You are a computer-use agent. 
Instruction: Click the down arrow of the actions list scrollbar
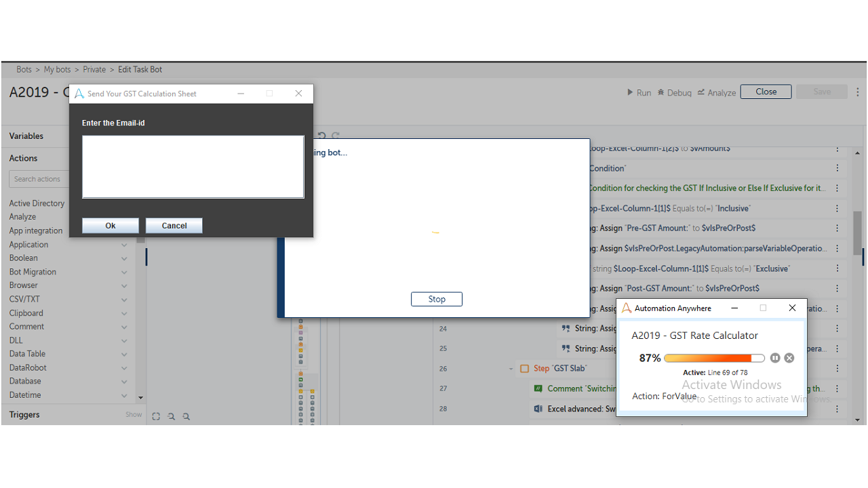pyautogui.click(x=141, y=398)
